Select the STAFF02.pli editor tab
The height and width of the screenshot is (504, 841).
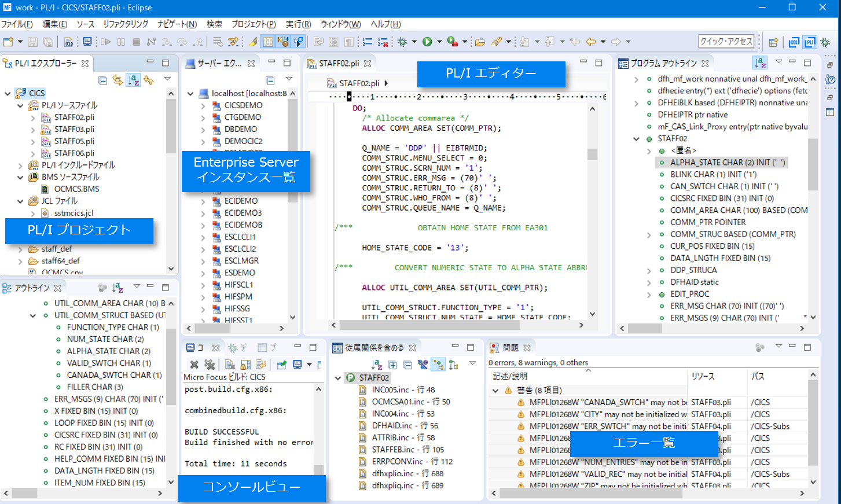339,63
